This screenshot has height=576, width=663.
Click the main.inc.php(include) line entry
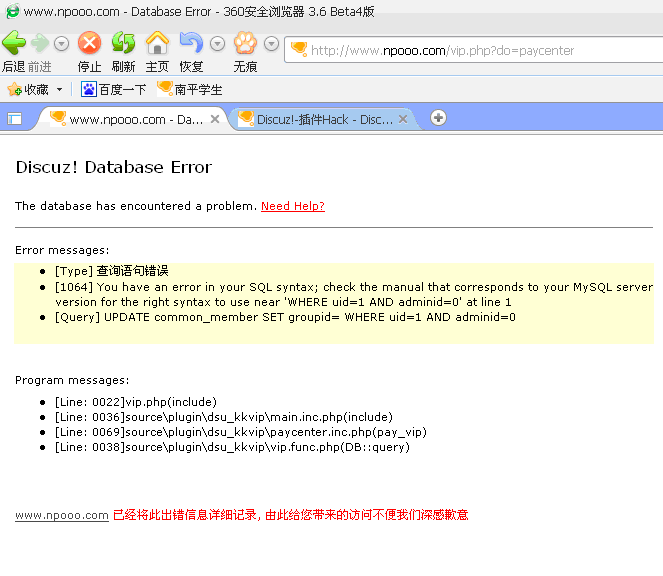(224, 417)
